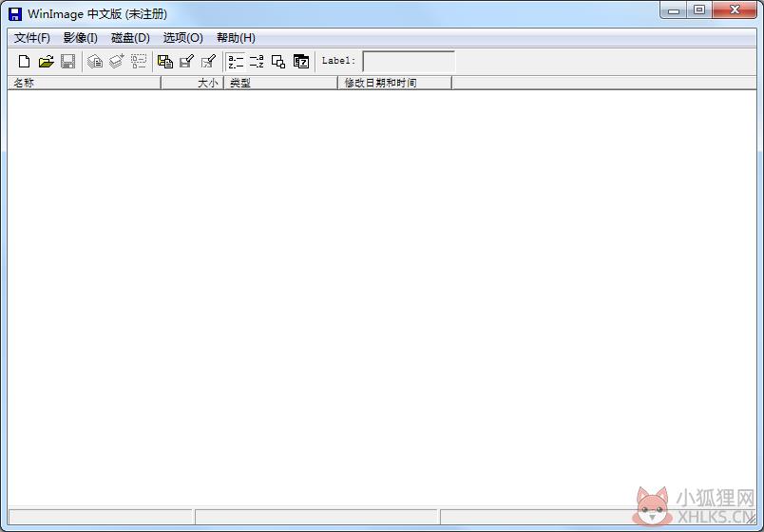Toggle descending z-a sort button
Image resolution: width=764 pixels, height=532 pixels.
[257, 62]
